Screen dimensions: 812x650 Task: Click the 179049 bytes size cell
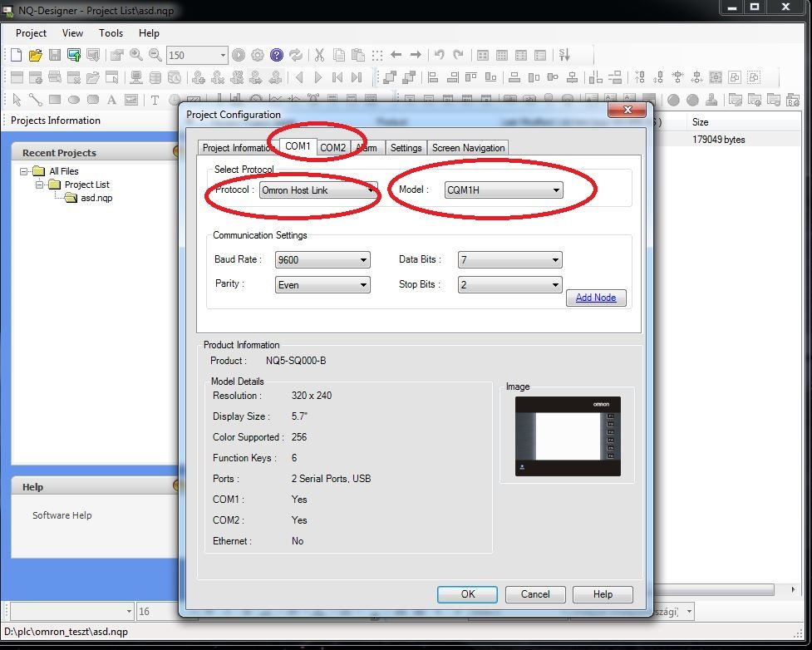(x=719, y=140)
